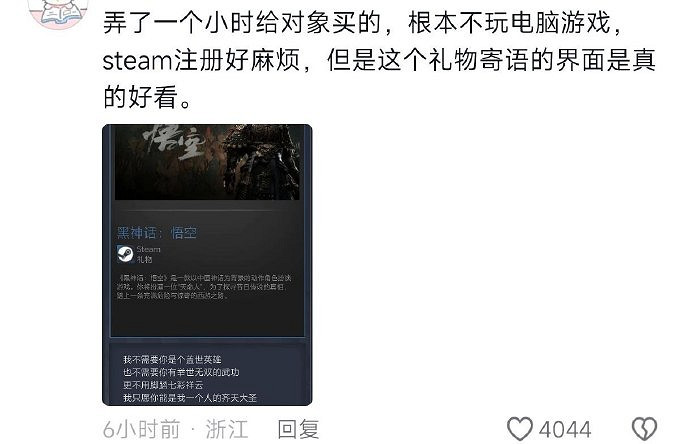Click the 黑神话：悟空 game title

coord(157,232)
